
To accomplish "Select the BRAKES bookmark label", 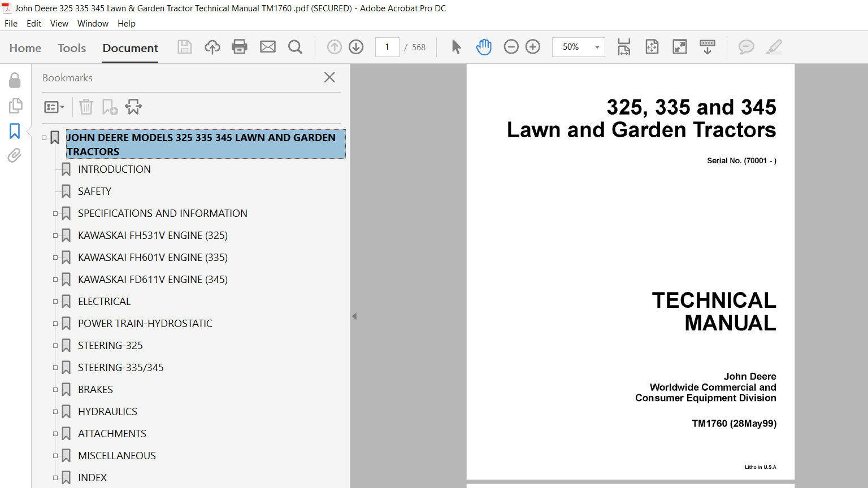I will click(x=96, y=390).
